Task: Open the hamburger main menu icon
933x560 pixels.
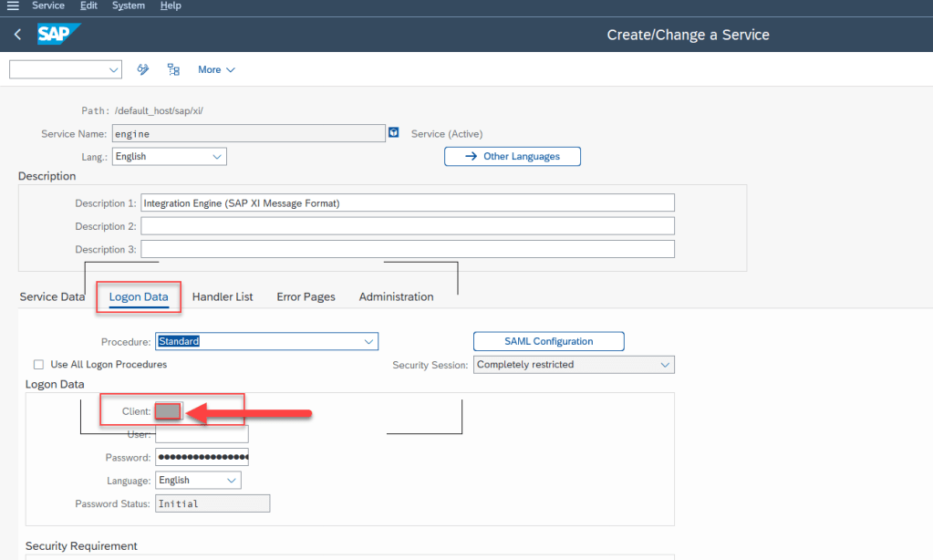Action: point(13,5)
